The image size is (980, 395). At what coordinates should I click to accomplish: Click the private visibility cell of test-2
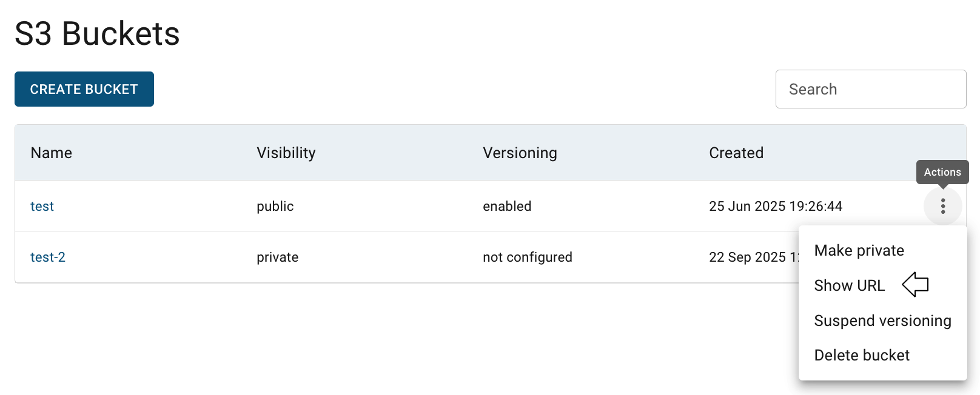277,257
